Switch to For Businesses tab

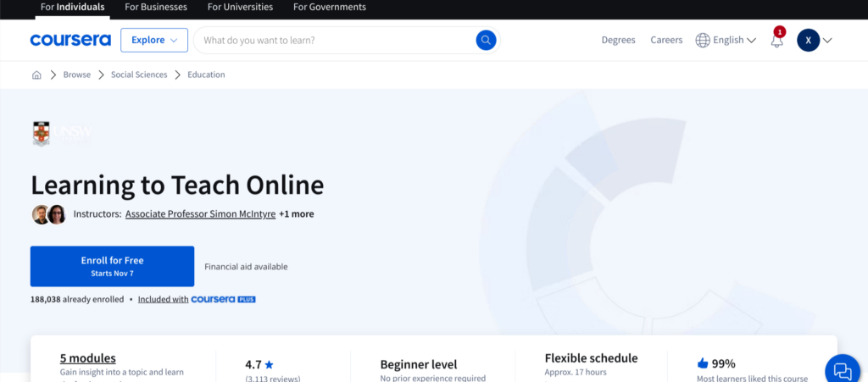pos(157,8)
